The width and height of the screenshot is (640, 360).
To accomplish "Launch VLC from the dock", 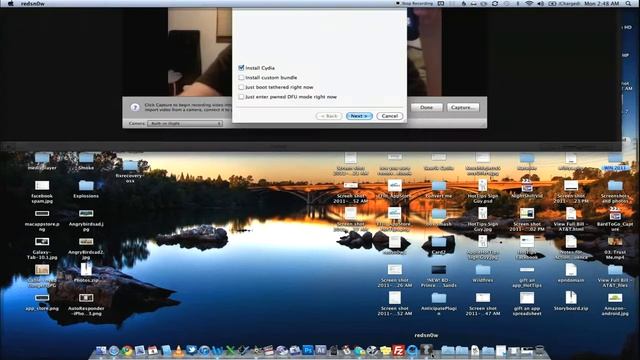I will [178, 350].
